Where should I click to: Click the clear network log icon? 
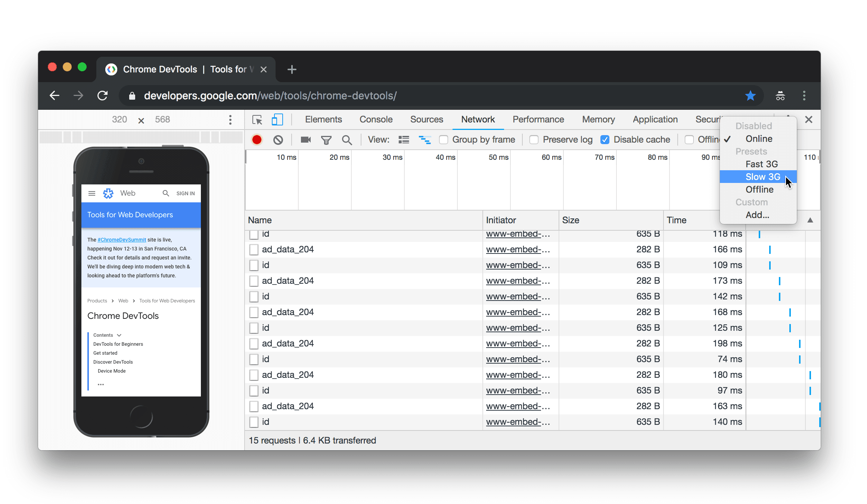tap(279, 139)
